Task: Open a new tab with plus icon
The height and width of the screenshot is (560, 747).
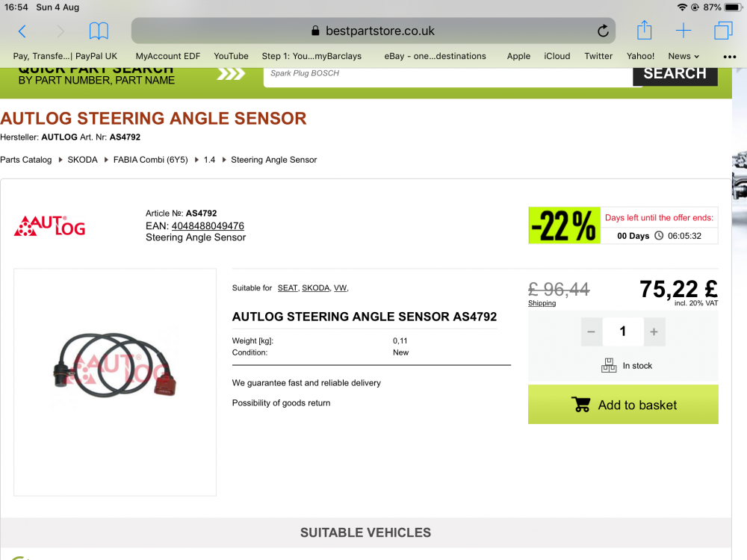Action: coord(684,31)
